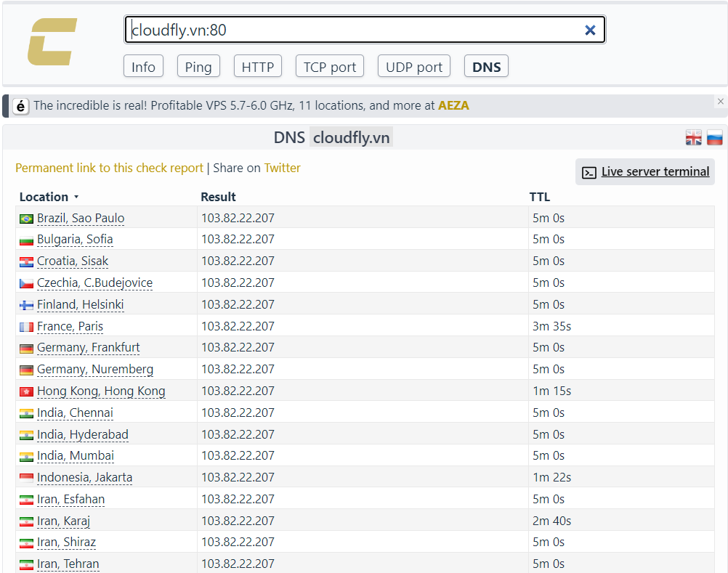Click the Indonesia flag icon
The image size is (728, 573).
pos(26,478)
